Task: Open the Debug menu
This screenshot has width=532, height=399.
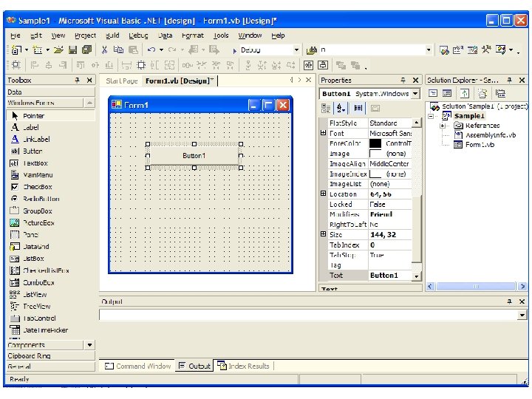Action: click(138, 35)
